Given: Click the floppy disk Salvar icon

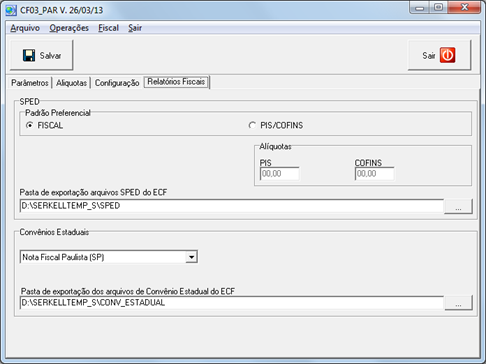Looking at the screenshot, I should pos(29,56).
